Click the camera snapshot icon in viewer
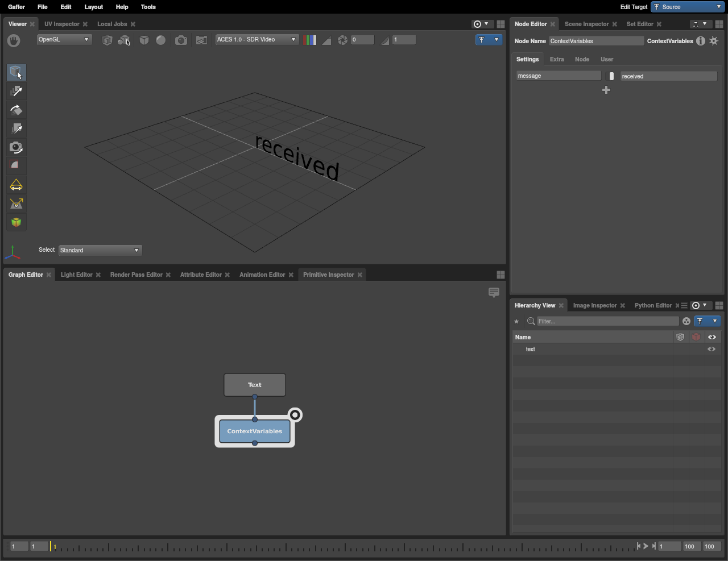728x561 pixels. pyautogui.click(x=181, y=40)
